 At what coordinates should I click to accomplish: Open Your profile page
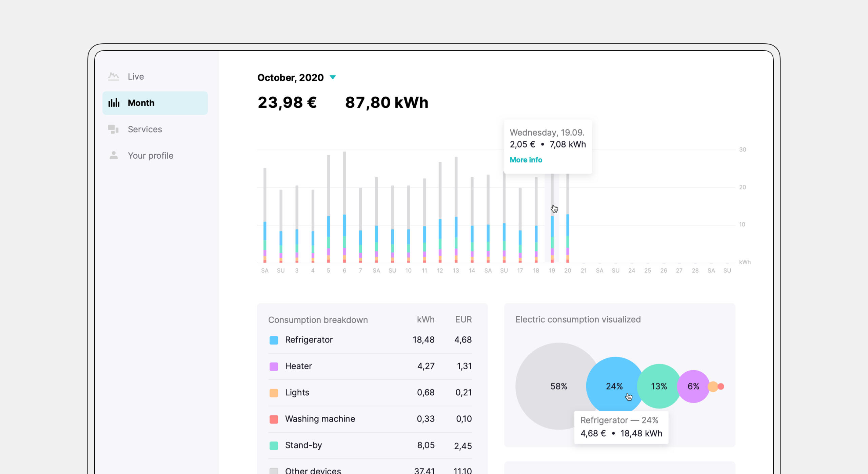[x=150, y=155]
